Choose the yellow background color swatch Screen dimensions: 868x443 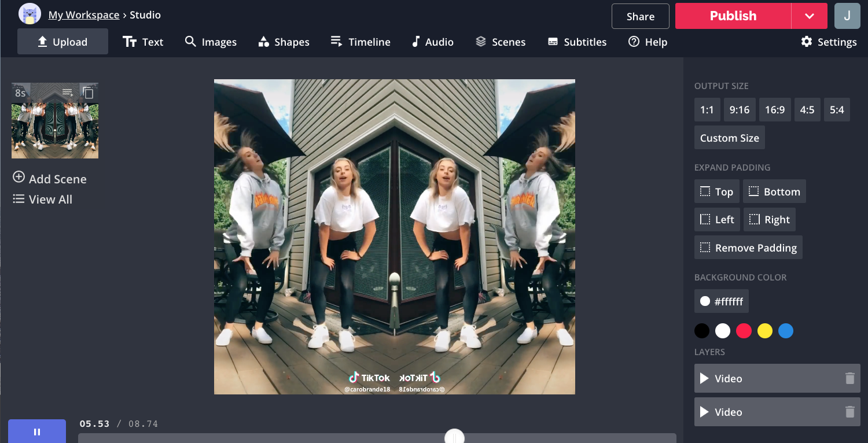click(765, 331)
